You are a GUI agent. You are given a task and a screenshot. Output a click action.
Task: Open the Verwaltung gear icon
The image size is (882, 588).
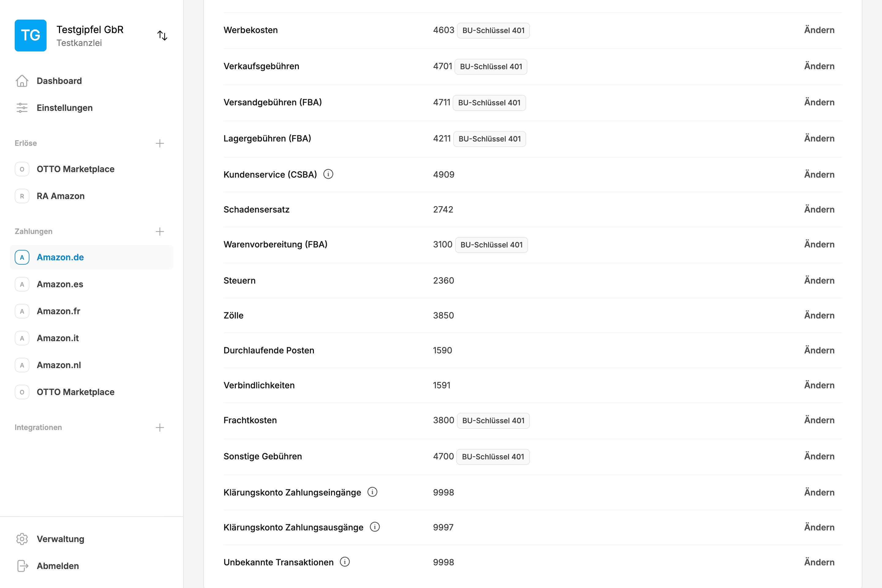pos(22,539)
